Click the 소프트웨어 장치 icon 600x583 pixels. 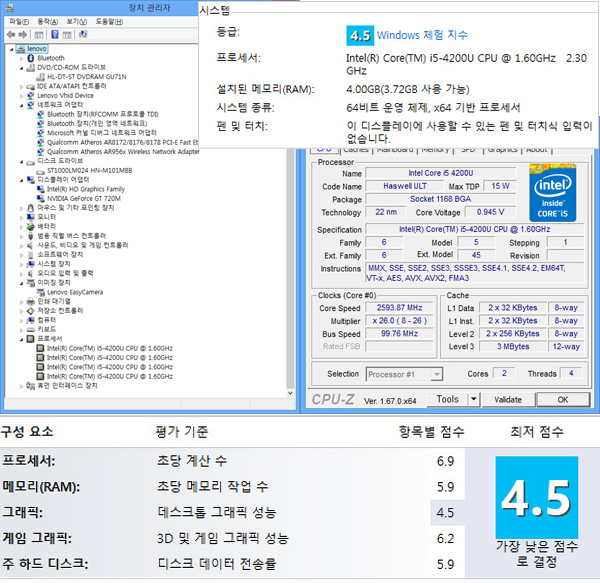pyautogui.click(x=31, y=255)
